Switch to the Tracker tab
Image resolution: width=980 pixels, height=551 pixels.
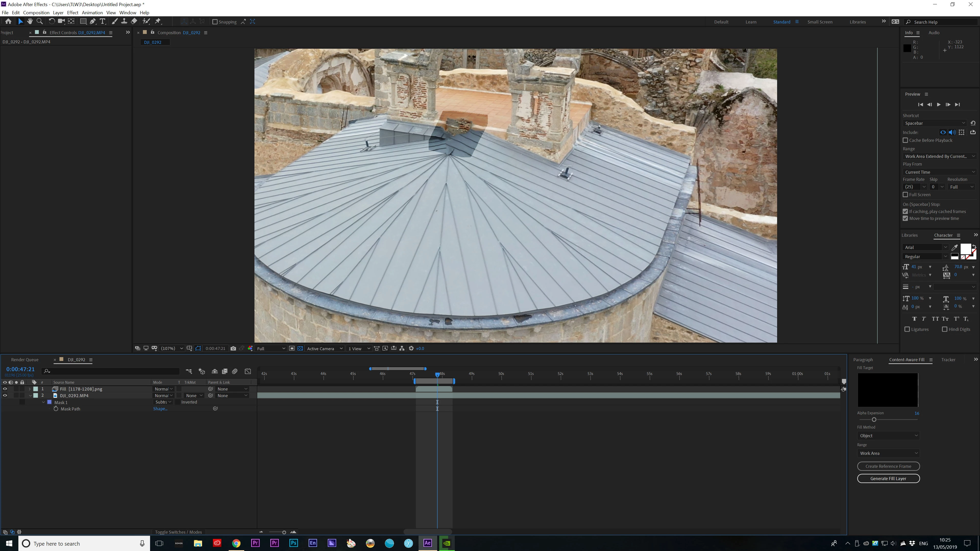pyautogui.click(x=948, y=360)
